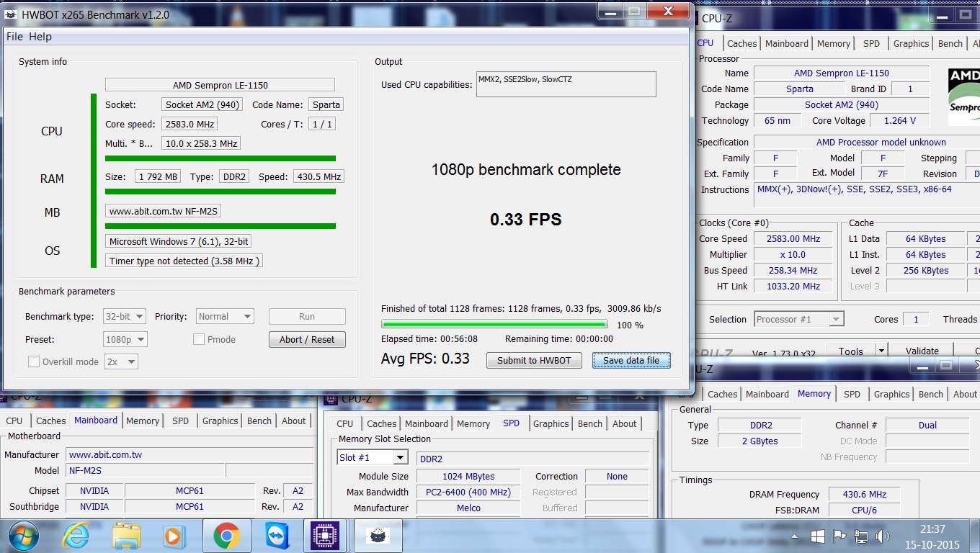Image resolution: width=980 pixels, height=553 pixels.
Task: Launch Internet Explorer from the taskbar
Action: click(76, 536)
